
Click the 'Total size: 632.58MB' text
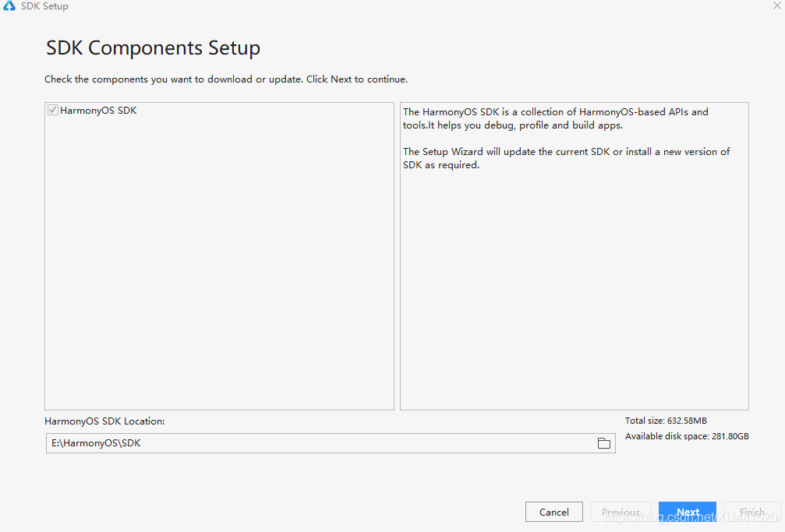666,421
